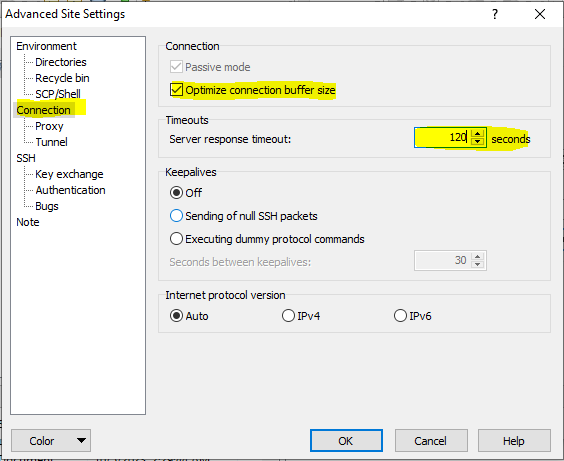Viewport: 564px width, 461px height.
Task: Click into the server response timeout field
Action: coord(443,137)
